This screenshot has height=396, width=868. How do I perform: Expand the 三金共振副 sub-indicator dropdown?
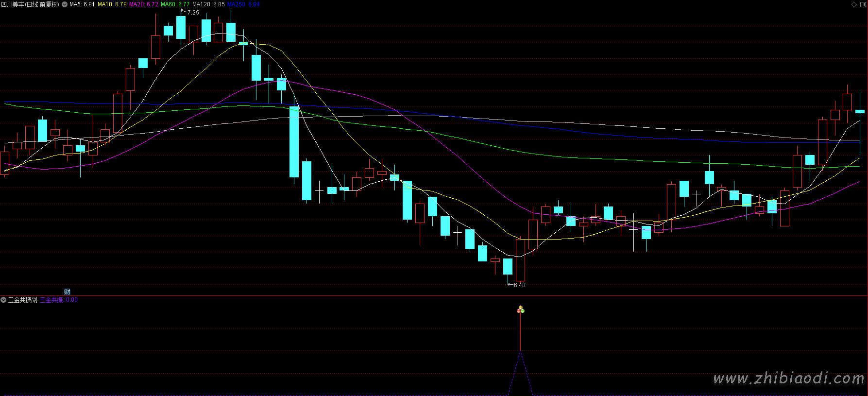click(3, 300)
